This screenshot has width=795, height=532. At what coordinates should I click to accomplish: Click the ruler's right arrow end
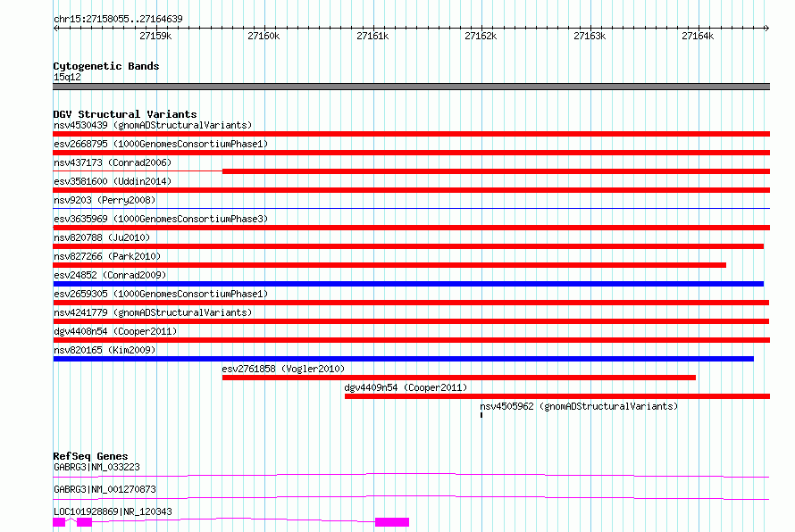click(766, 29)
